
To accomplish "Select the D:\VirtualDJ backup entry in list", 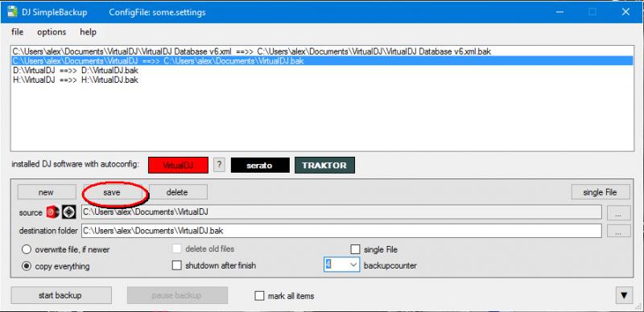I will pos(322,70).
